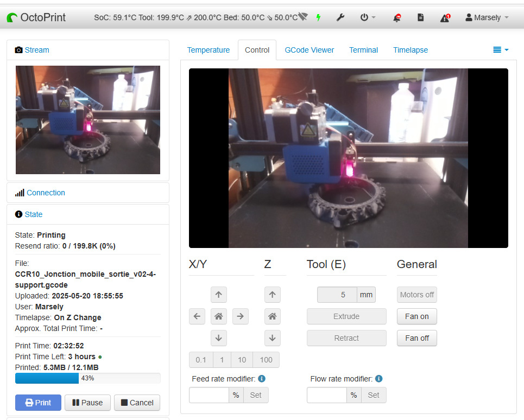
Task: Open the Temperature tab
Action: point(208,50)
